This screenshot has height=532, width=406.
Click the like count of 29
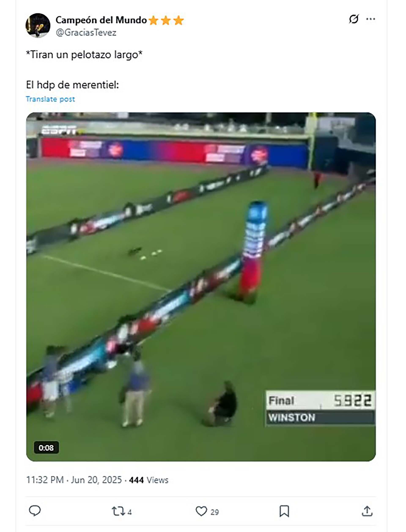(215, 512)
